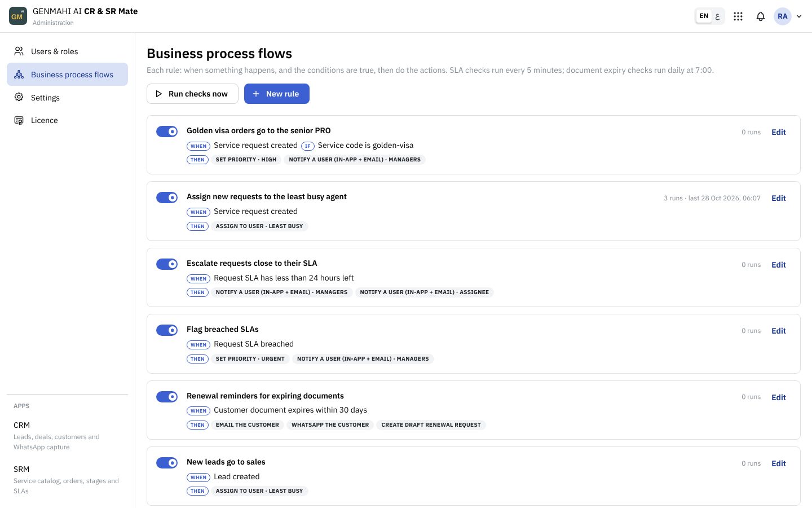Viewport: 812px width, 508px height.
Task: Open Users & roles page
Action: pos(67,51)
